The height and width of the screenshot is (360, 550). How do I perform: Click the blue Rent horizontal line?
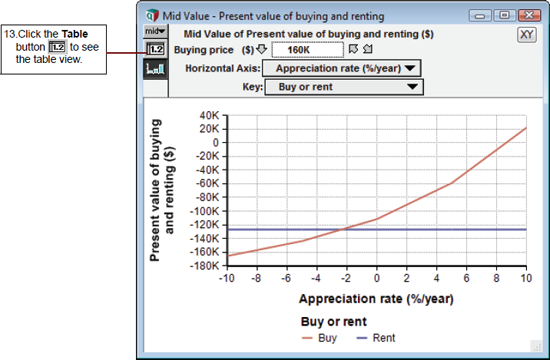pyautogui.click(x=377, y=229)
